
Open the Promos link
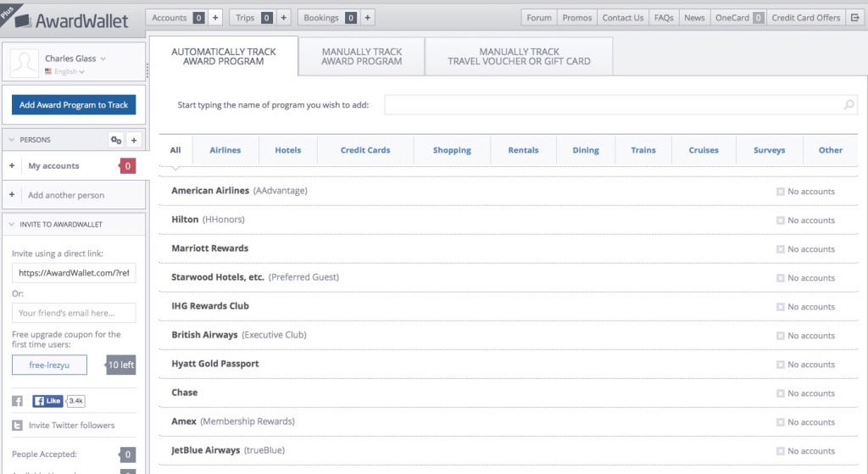(x=577, y=18)
